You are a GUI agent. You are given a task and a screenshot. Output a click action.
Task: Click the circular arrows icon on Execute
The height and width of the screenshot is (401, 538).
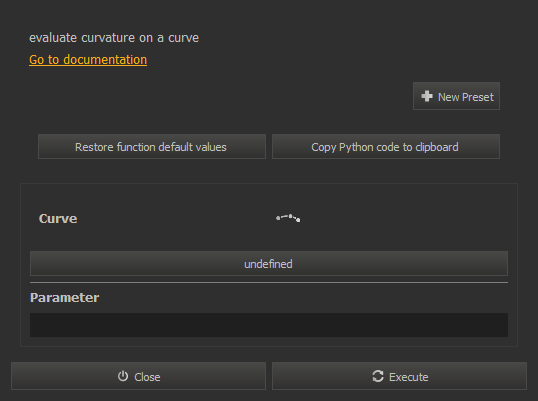coord(378,376)
